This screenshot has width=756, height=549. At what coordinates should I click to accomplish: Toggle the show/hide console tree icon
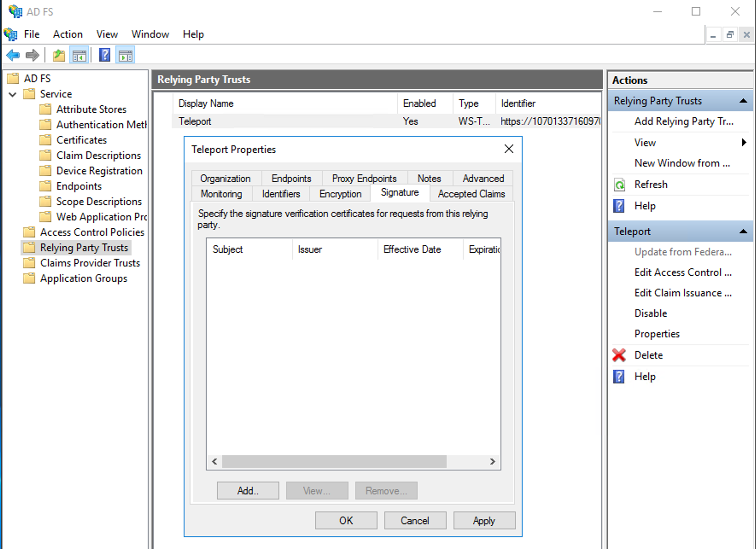point(79,55)
